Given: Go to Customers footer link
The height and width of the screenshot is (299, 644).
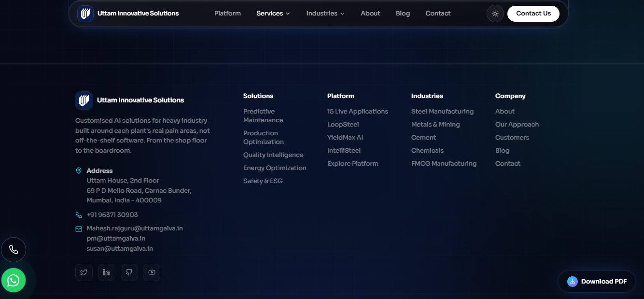Looking at the screenshot, I should tap(512, 138).
